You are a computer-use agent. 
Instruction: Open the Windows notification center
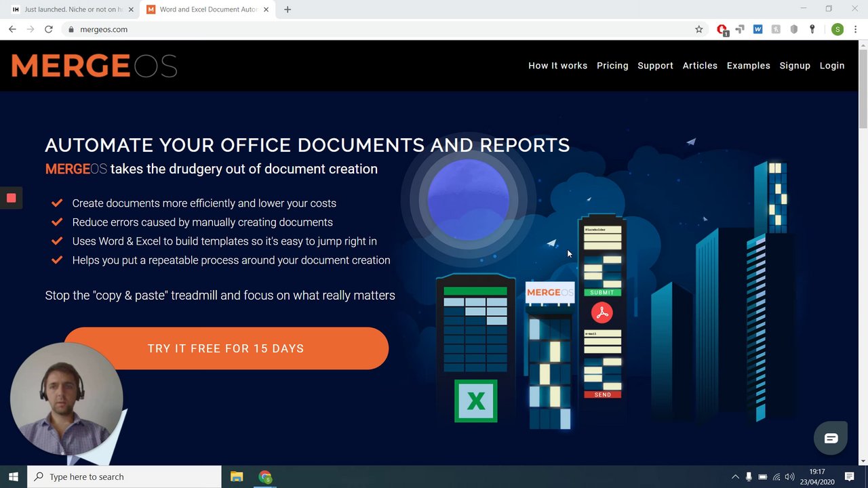point(849,477)
